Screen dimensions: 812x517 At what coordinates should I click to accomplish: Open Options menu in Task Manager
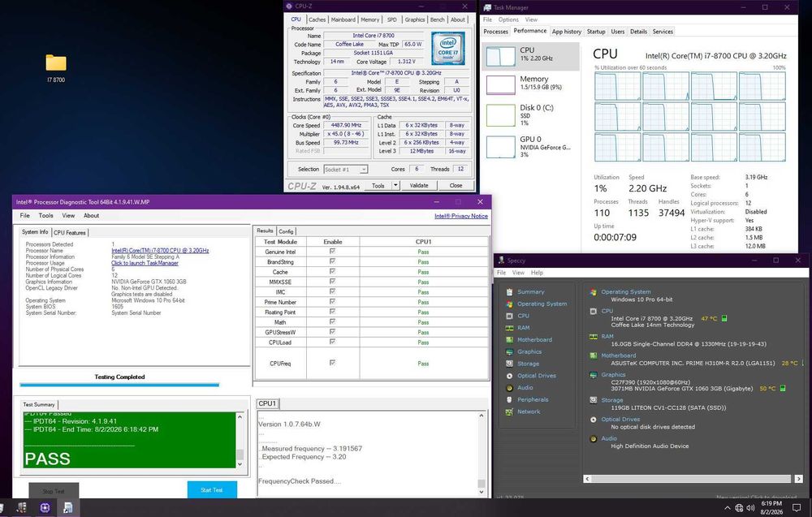tap(508, 19)
